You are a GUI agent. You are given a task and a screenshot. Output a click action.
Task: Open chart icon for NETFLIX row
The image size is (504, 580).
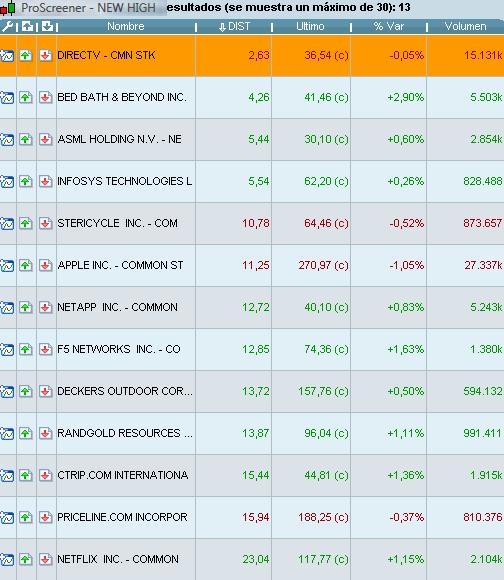[7, 559]
